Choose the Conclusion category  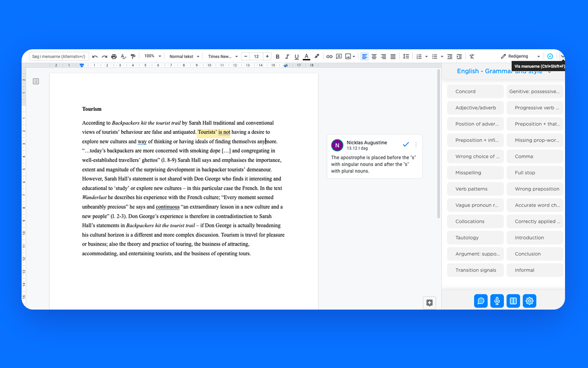point(535,254)
